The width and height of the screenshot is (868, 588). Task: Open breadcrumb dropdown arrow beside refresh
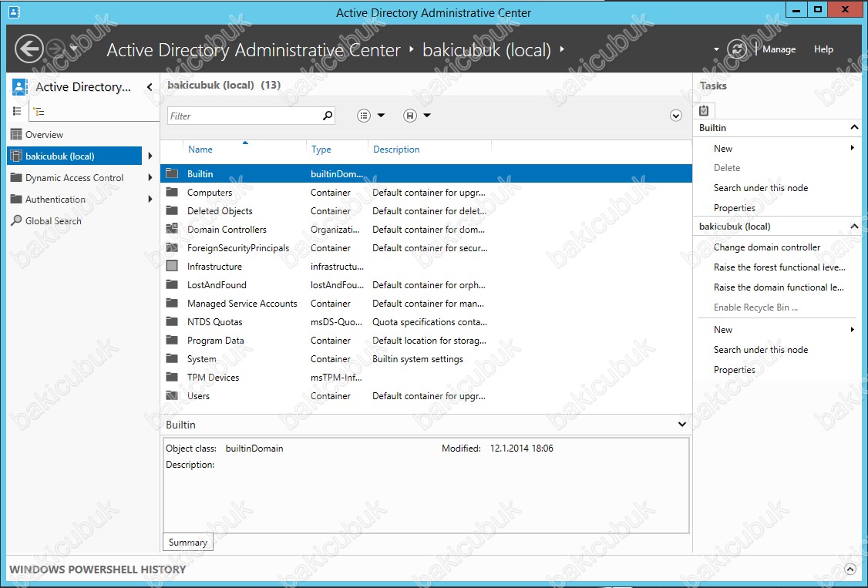pos(716,49)
